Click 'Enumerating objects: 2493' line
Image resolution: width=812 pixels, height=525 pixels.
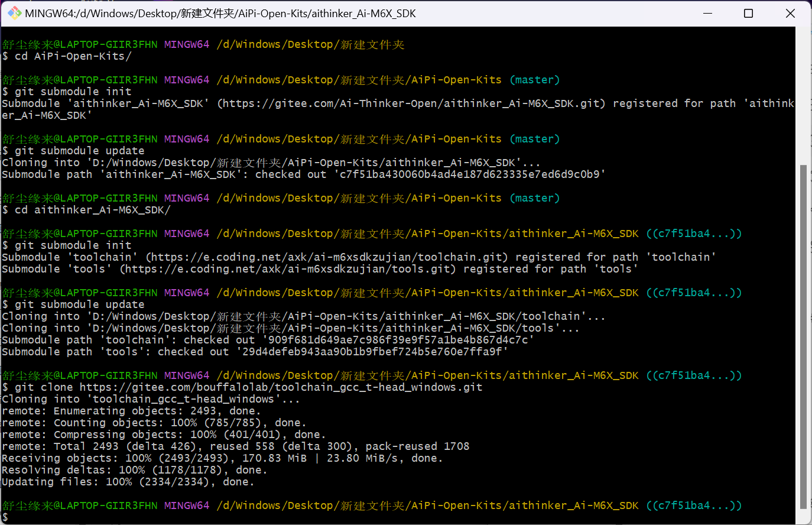click(x=131, y=411)
